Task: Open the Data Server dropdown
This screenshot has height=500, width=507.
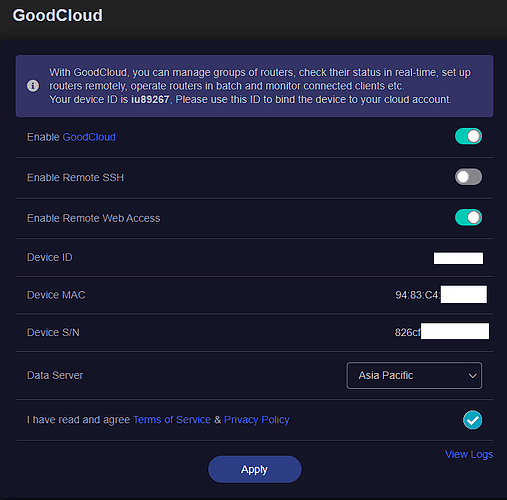Action: (x=414, y=376)
